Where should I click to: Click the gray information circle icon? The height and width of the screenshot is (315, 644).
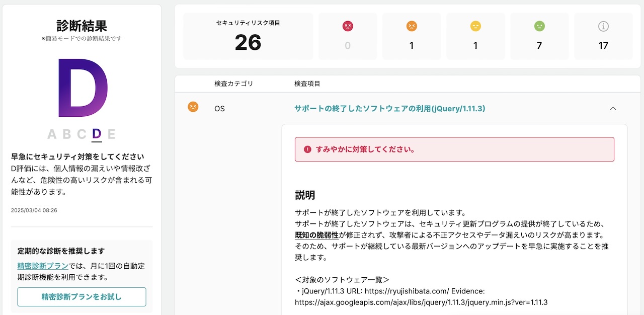[x=603, y=26]
